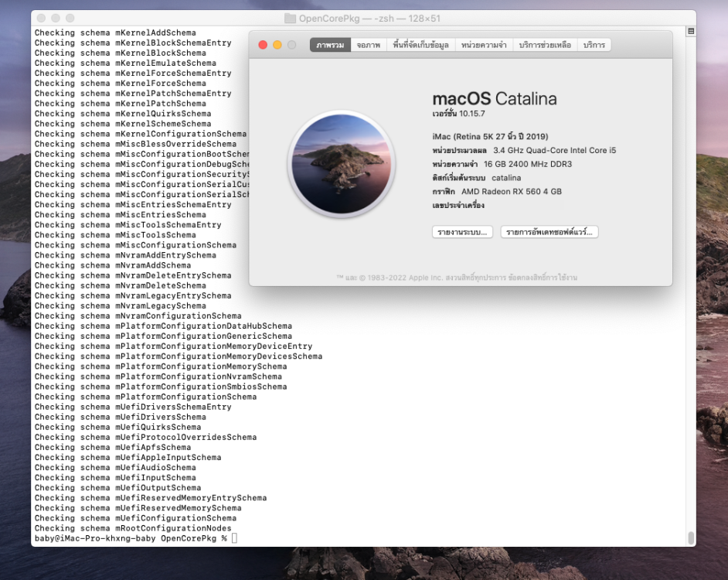Switch to the จอภาพ (Displays) tab
Screen dimensions: 728x580
369,45
